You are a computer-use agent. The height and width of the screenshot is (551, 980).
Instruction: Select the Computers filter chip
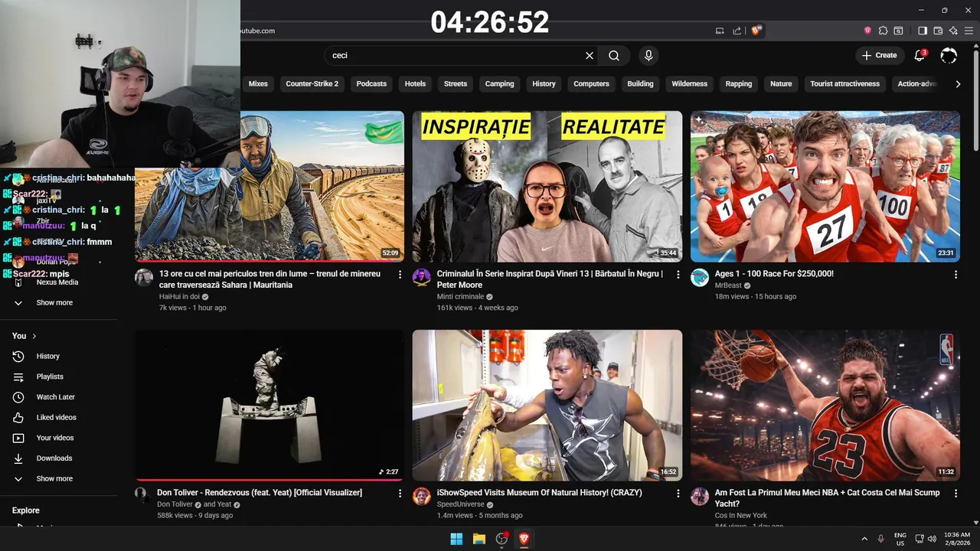(x=591, y=83)
